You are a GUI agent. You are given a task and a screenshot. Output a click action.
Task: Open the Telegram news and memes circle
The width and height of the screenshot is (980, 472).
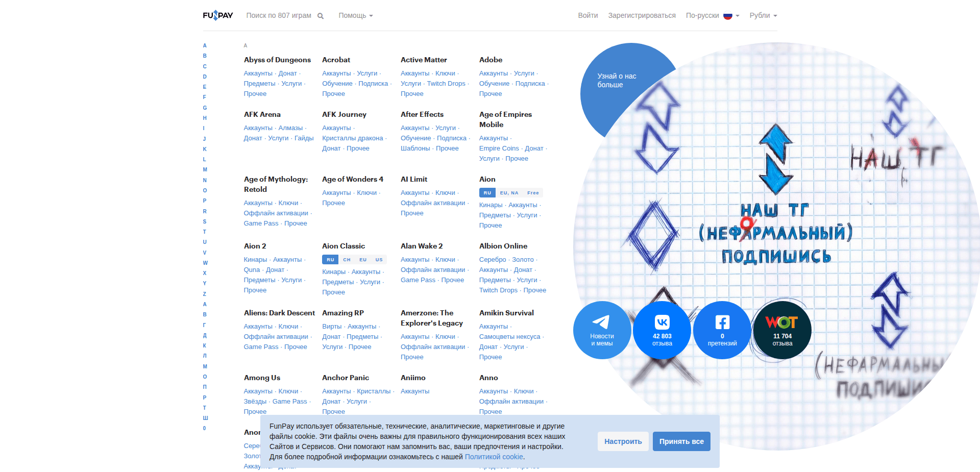point(602,330)
